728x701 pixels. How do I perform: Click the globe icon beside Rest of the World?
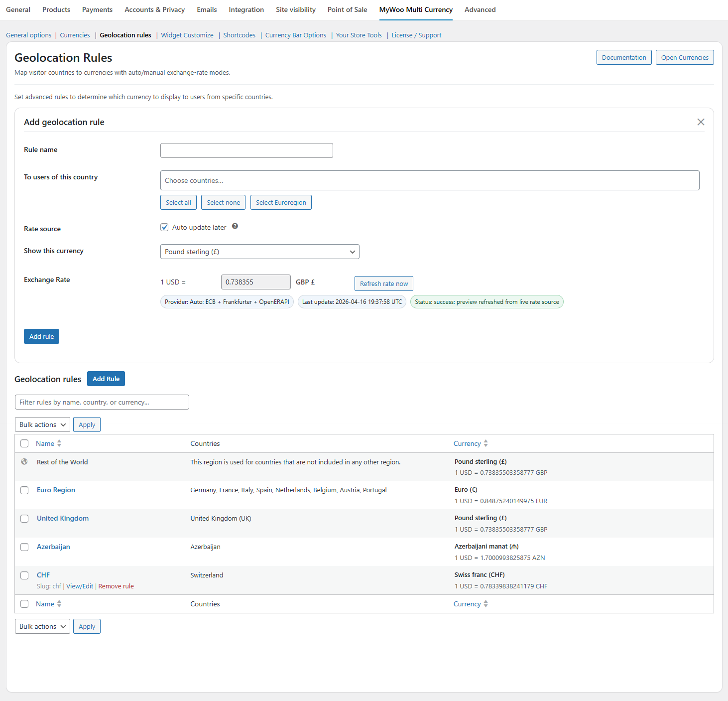[24, 462]
